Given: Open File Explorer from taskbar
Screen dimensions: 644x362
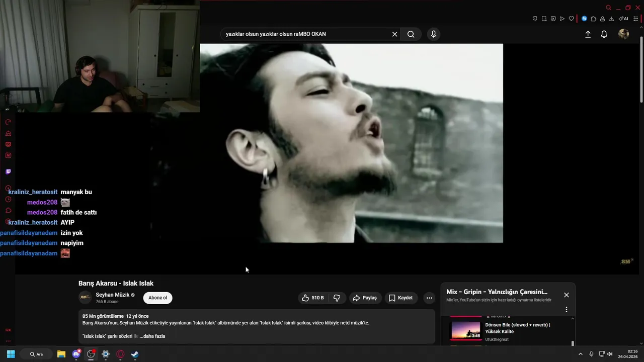Looking at the screenshot, I should (x=61, y=354).
